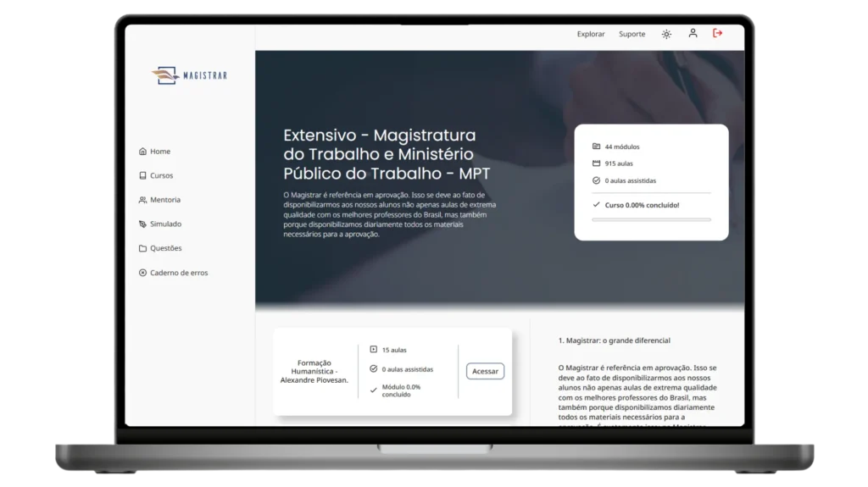
Task: Click 'Curso 0.00% concluído!' text
Action: tap(642, 205)
